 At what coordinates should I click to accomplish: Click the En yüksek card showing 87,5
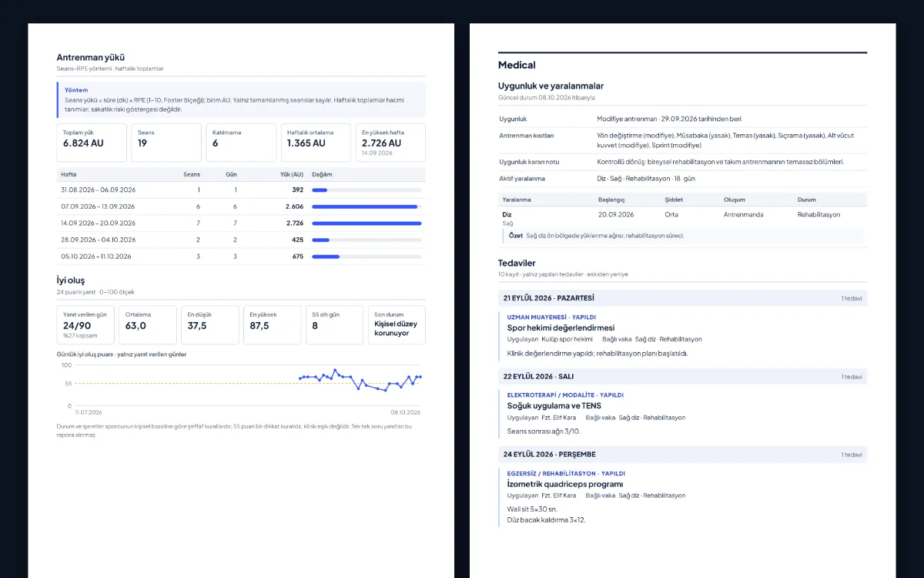tap(273, 324)
